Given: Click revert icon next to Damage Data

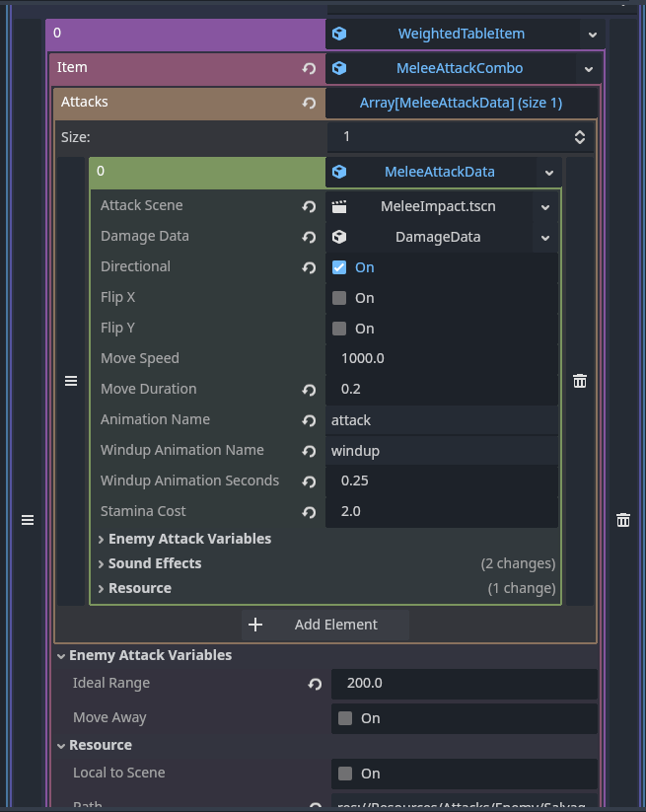Looking at the screenshot, I should click(309, 238).
